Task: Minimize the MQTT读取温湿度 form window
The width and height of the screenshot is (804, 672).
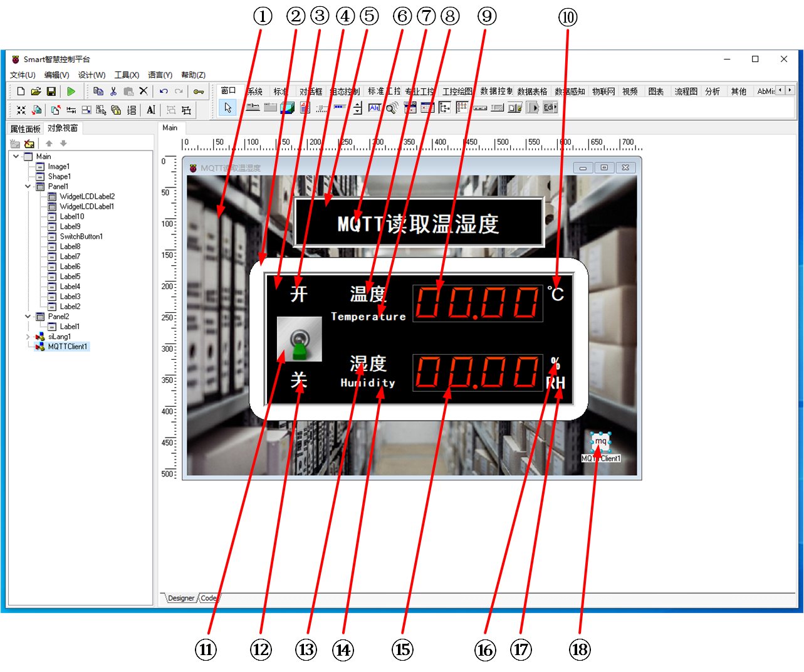Action: pos(583,167)
